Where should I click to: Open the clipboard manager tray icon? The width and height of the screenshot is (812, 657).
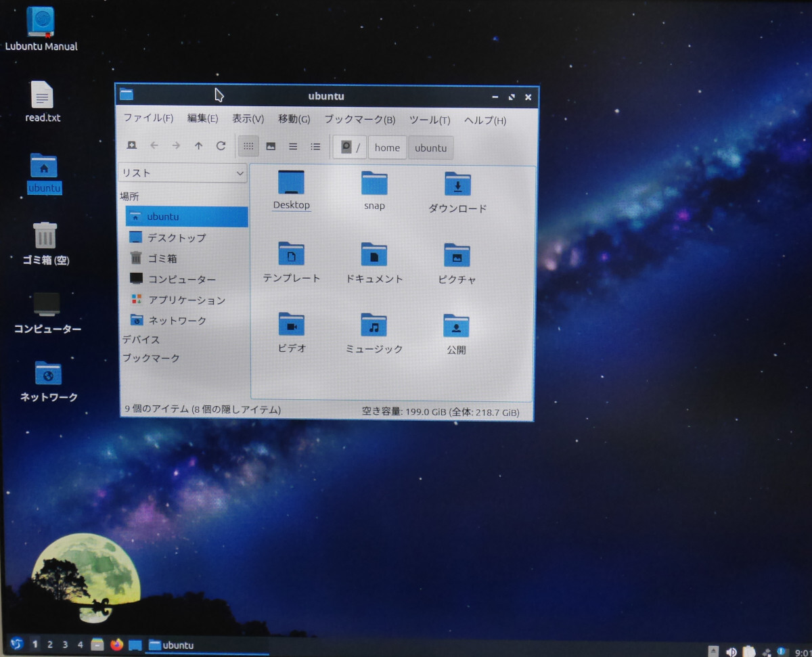[749, 651]
